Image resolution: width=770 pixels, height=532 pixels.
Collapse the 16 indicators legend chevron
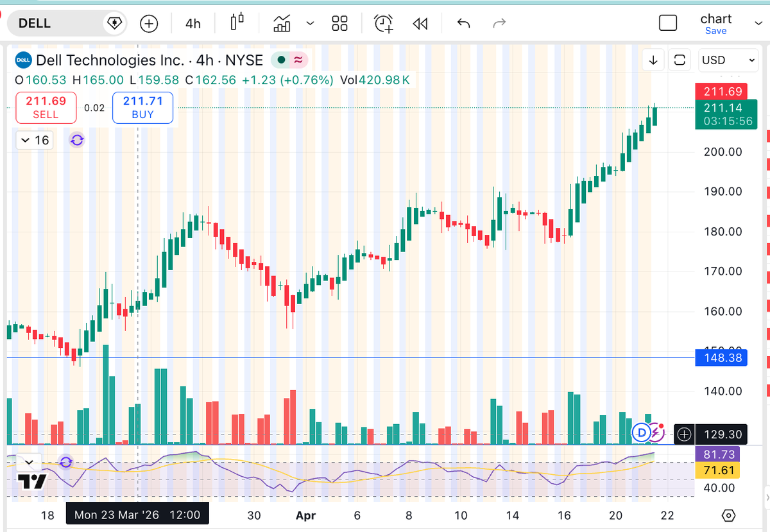(x=33, y=140)
